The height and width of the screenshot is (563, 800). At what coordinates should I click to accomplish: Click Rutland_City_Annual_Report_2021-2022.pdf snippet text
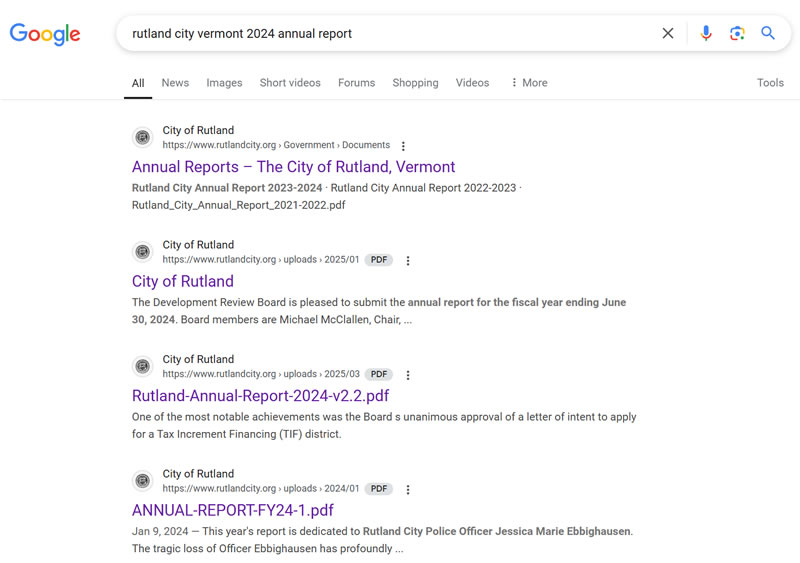[x=239, y=205]
